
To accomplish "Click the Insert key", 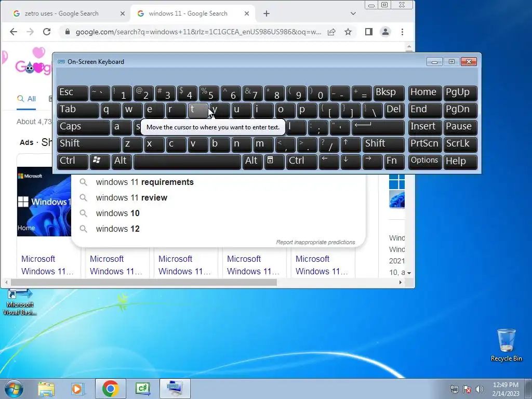I will click(x=425, y=127).
